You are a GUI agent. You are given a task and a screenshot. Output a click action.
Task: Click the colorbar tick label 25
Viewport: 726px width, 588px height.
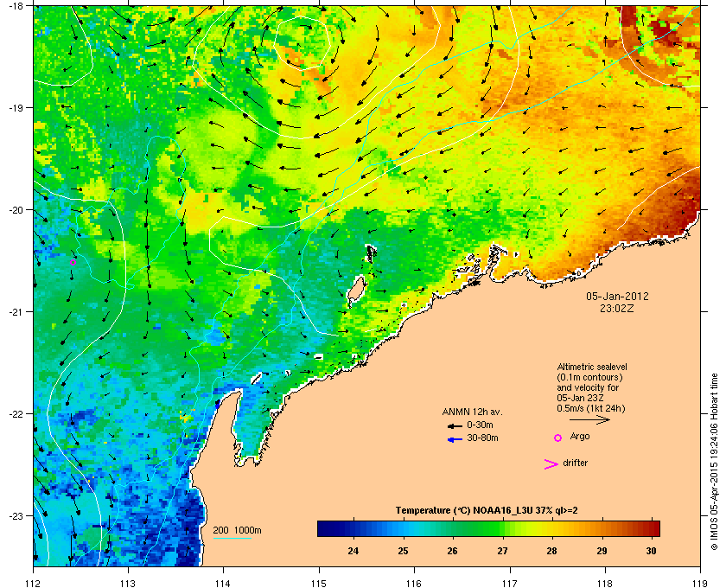click(403, 551)
